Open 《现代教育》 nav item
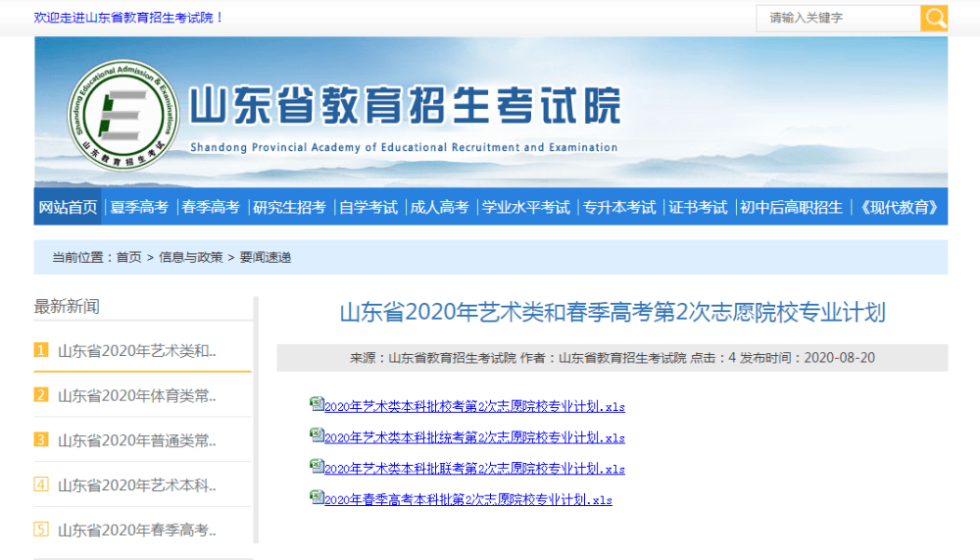The width and height of the screenshot is (980, 560). tap(899, 207)
